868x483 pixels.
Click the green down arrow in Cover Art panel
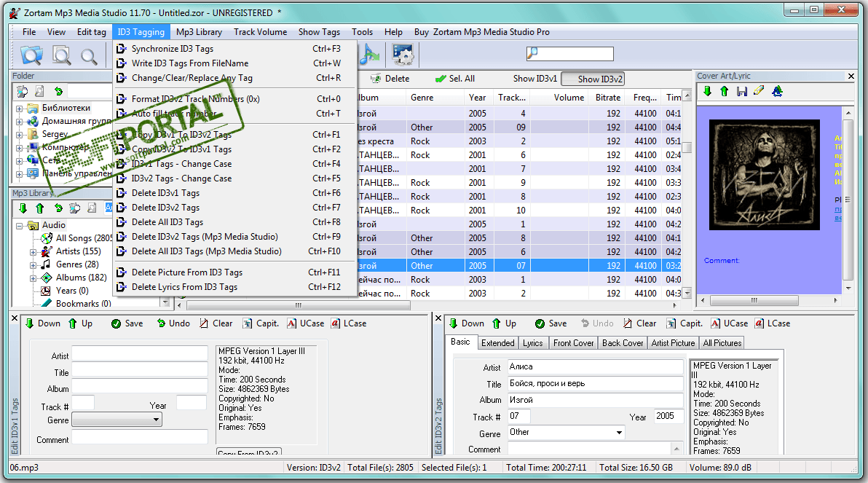pyautogui.click(x=708, y=91)
